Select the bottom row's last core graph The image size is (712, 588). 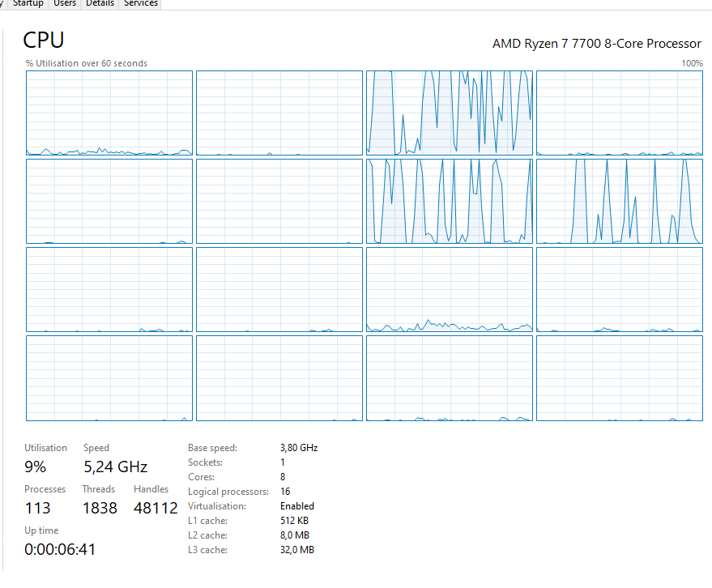(x=620, y=378)
